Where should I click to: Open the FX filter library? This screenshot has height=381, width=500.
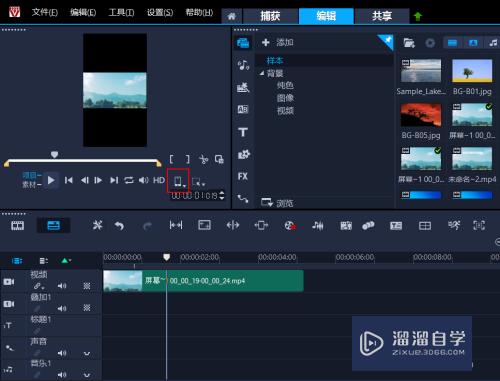tap(243, 176)
